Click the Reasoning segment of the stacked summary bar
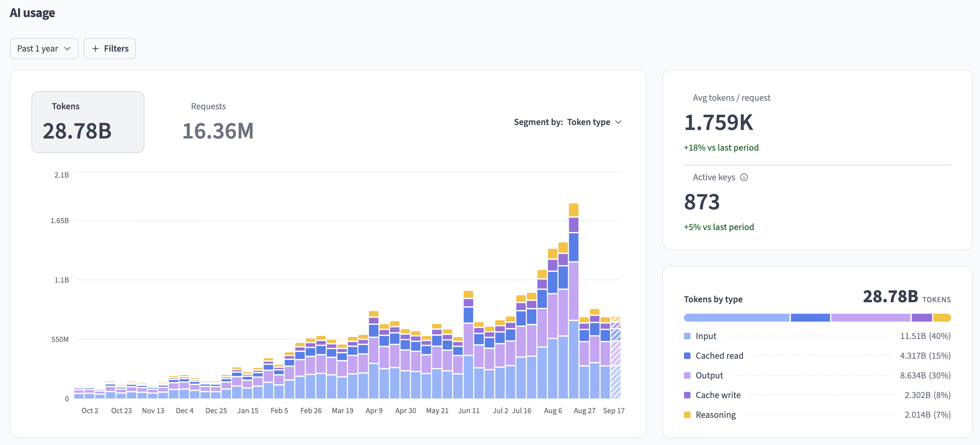980x445 pixels. 942,318
